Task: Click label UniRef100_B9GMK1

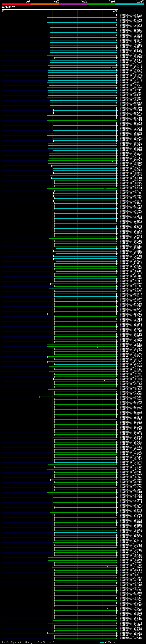Action: [131, 314]
